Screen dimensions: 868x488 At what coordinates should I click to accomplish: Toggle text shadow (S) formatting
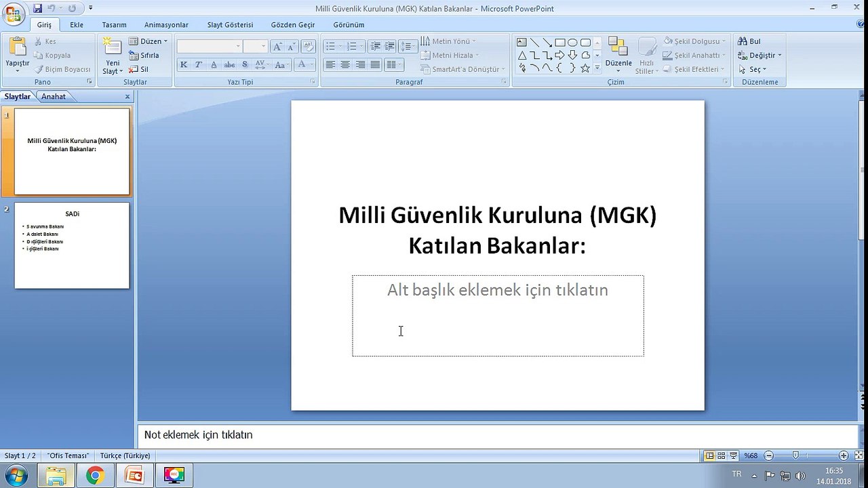point(245,64)
